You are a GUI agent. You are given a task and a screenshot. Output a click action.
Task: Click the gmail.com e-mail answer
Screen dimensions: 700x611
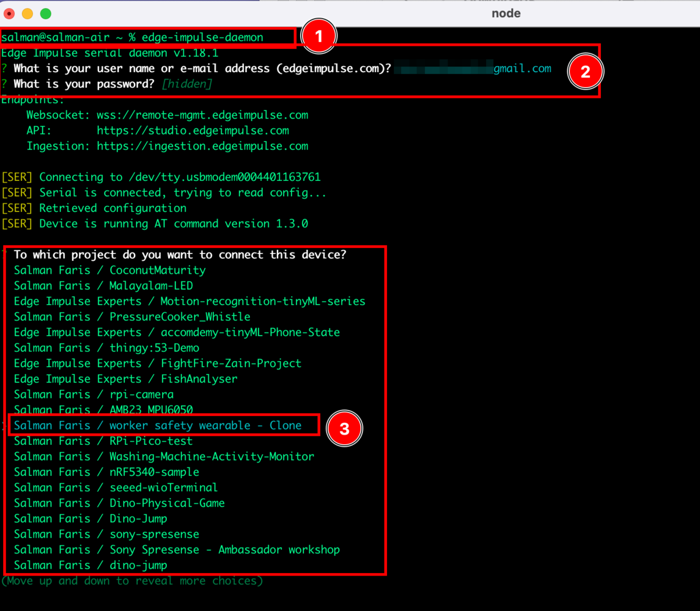(x=522, y=68)
